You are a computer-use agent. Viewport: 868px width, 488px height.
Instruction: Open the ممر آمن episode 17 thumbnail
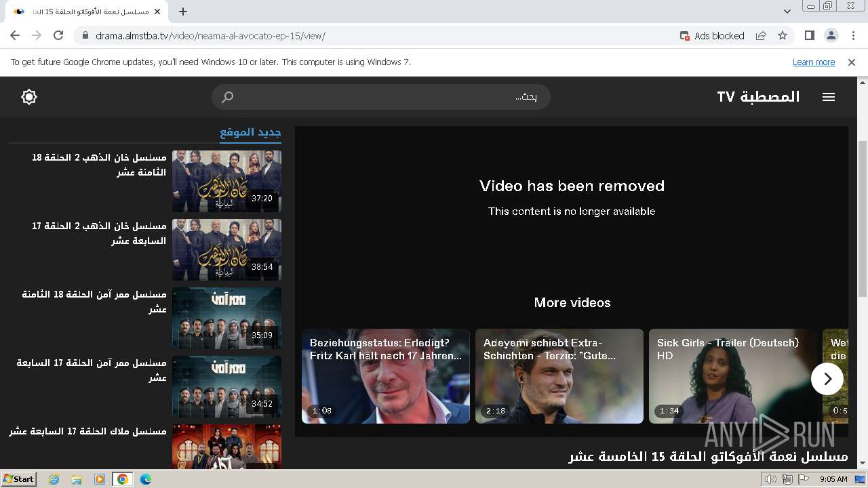click(226, 386)
